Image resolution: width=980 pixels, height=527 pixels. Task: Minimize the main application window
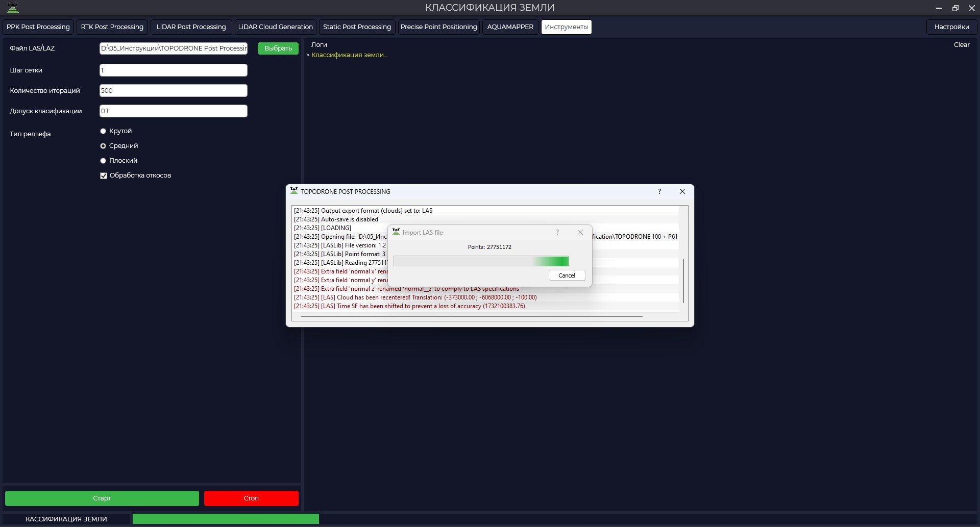coord(939,8)
